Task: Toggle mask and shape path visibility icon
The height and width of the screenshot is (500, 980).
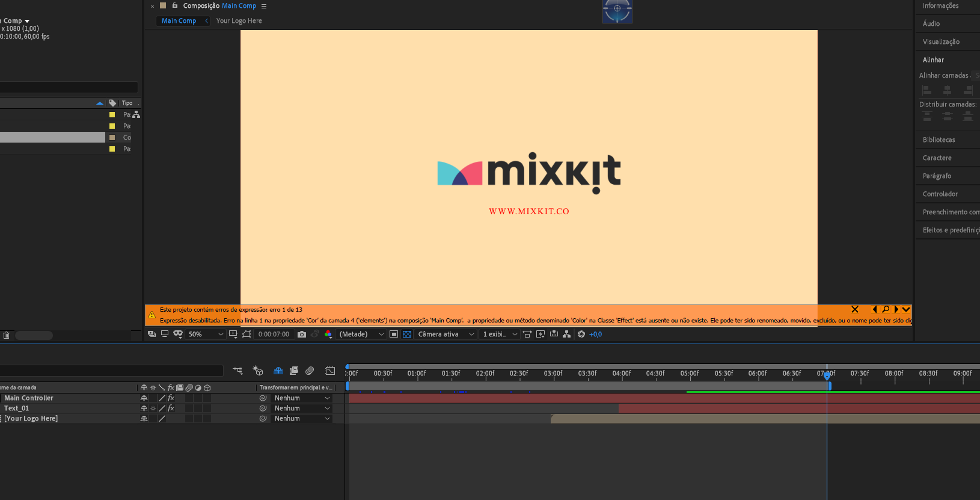Action: [178, 334]
